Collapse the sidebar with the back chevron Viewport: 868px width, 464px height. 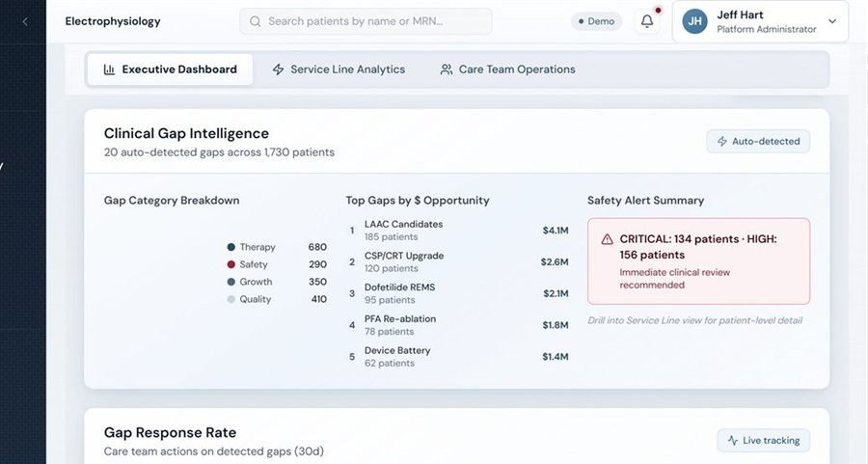point(25,21)
